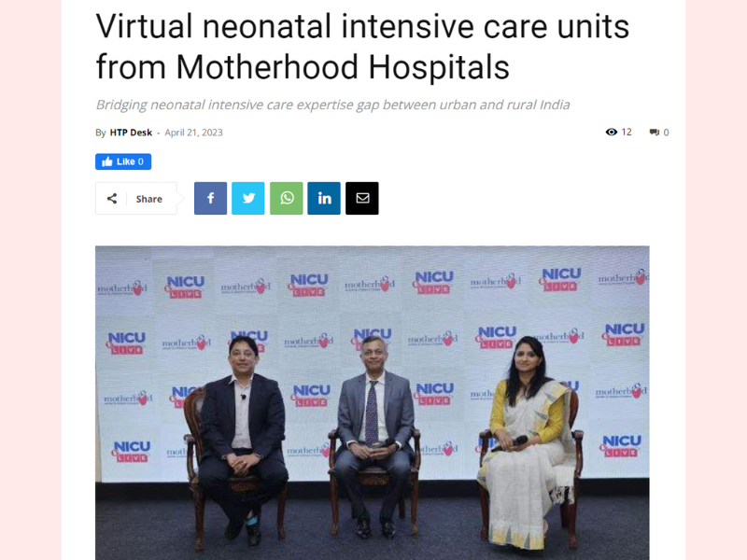Screen dimensions: 747x560
Task: Send the article by email icon
Action: (x=362, y=198)
